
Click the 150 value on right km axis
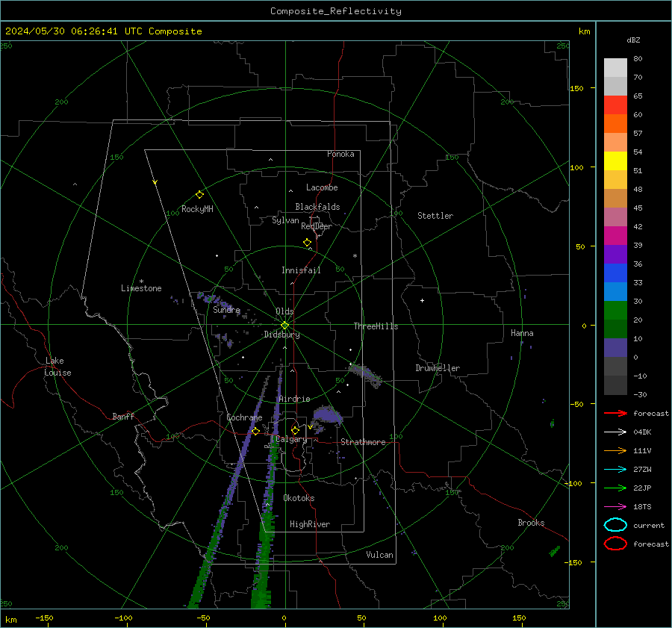(576, 88)
